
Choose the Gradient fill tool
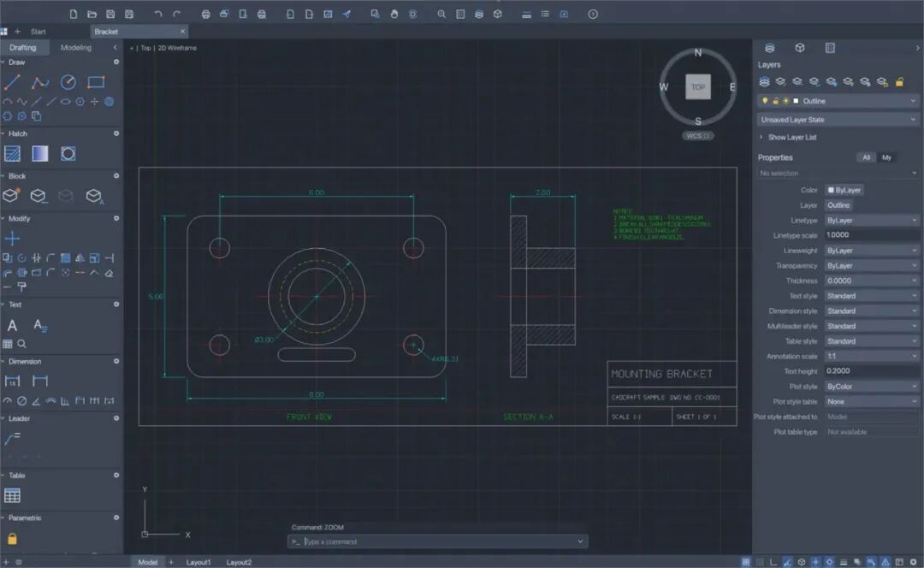tap(39, 154)
